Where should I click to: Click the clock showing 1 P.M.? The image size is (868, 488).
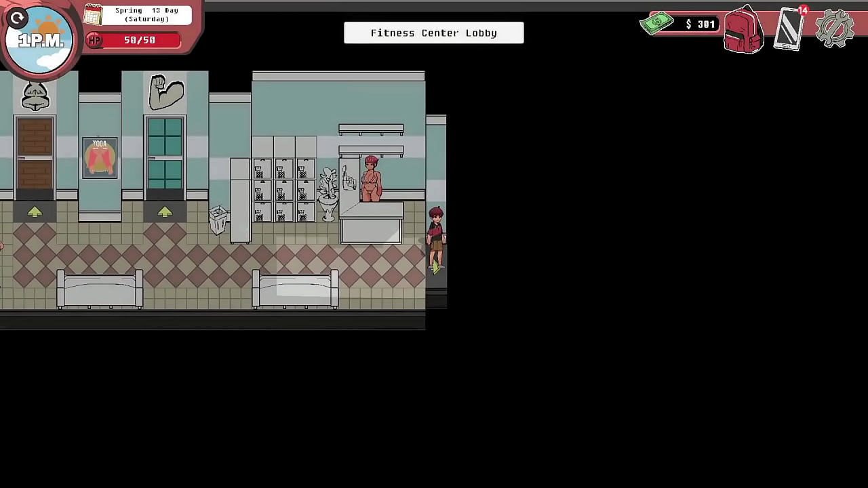pos(39,39)
